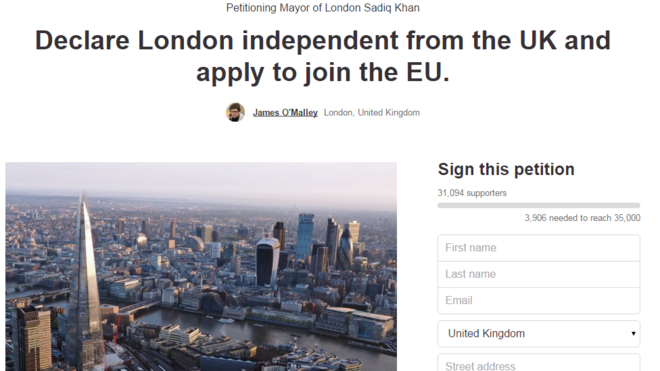Click the supporters progress bar

pyautogui.click(x=539, y=206)
